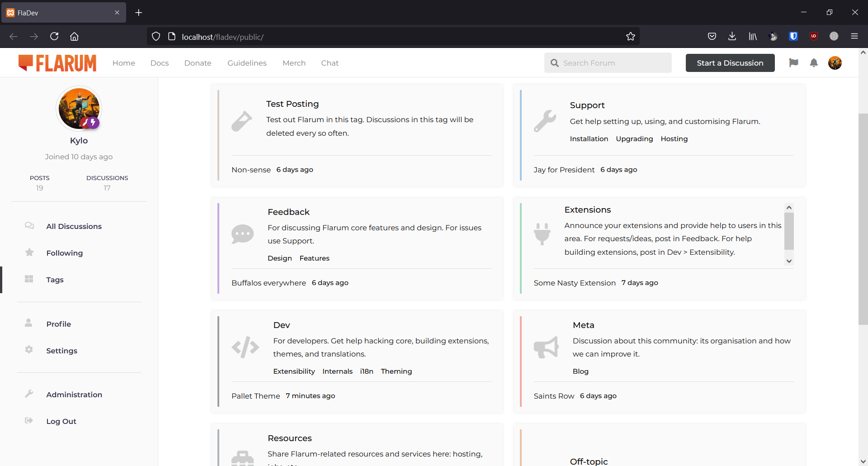Go back with the browser back arrow
This screenshot has width=868, height=466.
(x=14, y=36)
